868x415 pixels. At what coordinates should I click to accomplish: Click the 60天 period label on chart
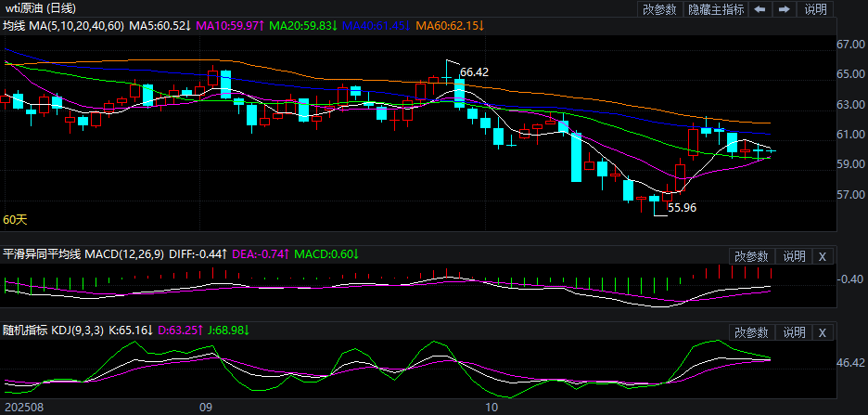tap(15, 220)
